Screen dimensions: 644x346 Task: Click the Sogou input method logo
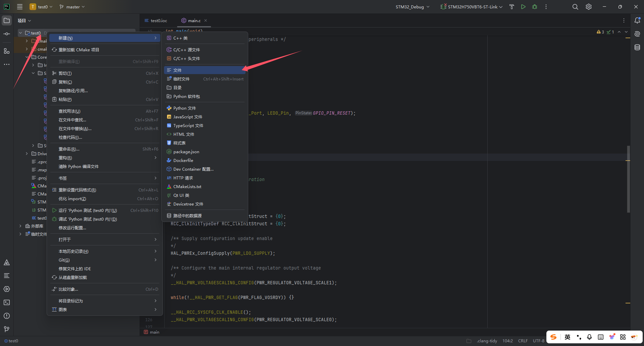(553, 337)
